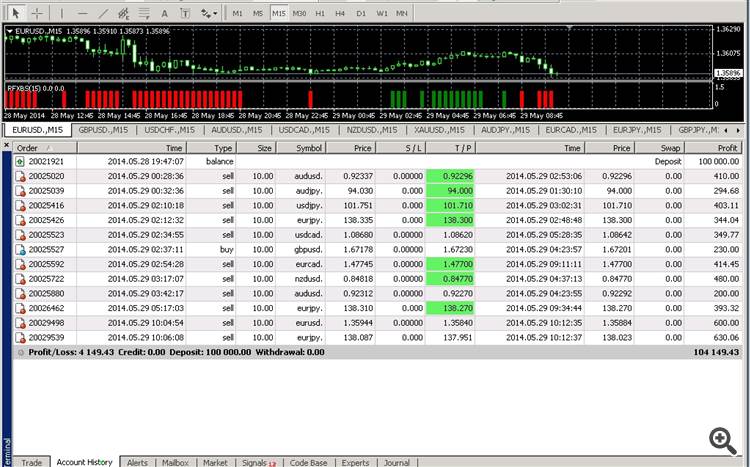This screenshot has height=467, width=750.
Task: Select the profit value 630.06
Action: [x=726, y=337]
